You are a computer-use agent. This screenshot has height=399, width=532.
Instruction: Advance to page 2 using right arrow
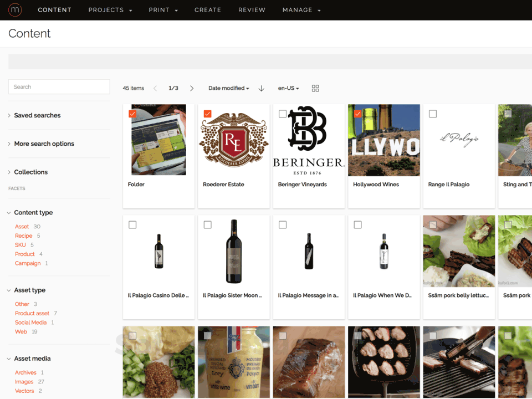tap(191, 88)
